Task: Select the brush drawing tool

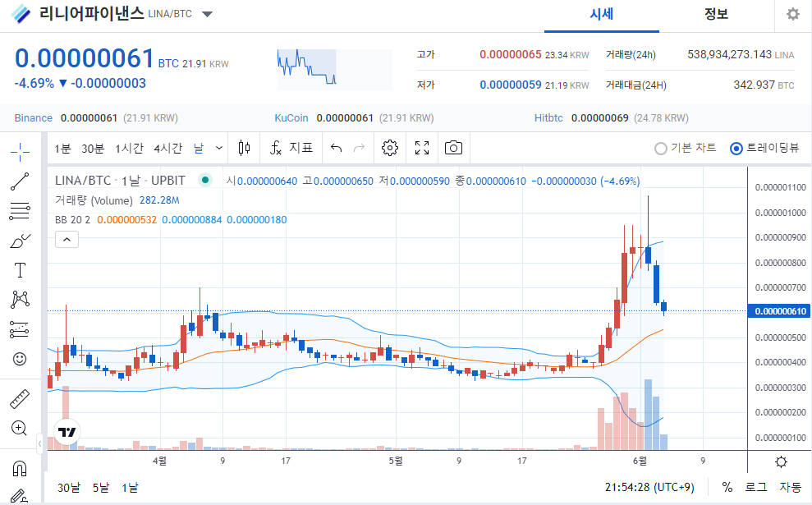Action: coord(20,241)
